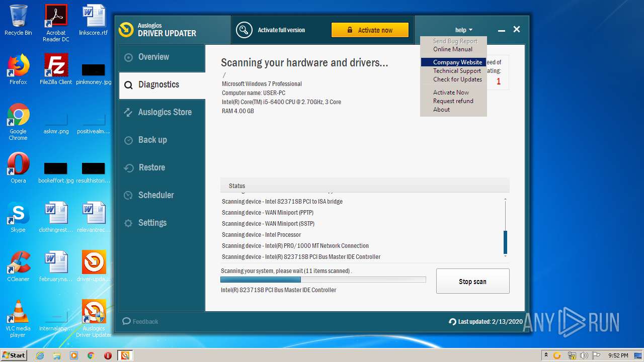
Task: Open the help dropdown menu
Action: [x=463, y=30]
